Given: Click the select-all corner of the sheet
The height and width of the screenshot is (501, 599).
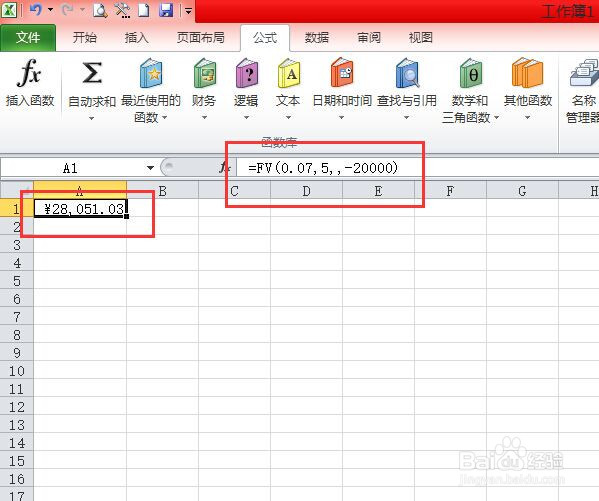Looking at the screenshot, I should pyautogui.click(x=16, y=190).
